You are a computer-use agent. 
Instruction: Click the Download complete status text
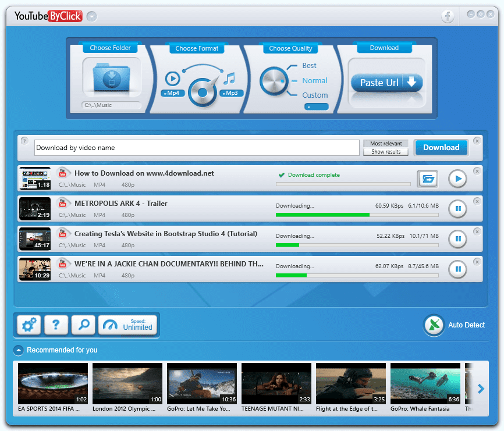click(314, 175)
